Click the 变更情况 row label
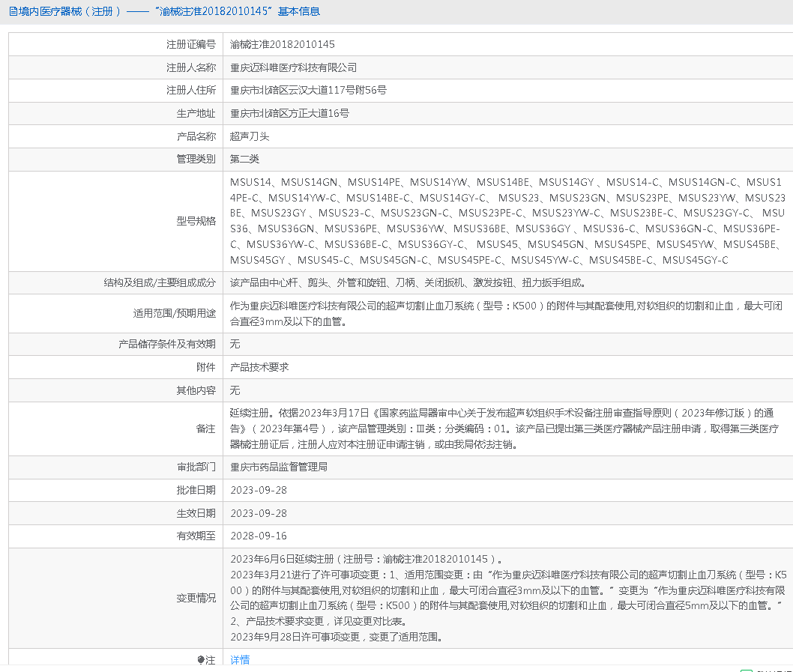The width and height of the screenshot is (793, 672). tap(196, 598)
